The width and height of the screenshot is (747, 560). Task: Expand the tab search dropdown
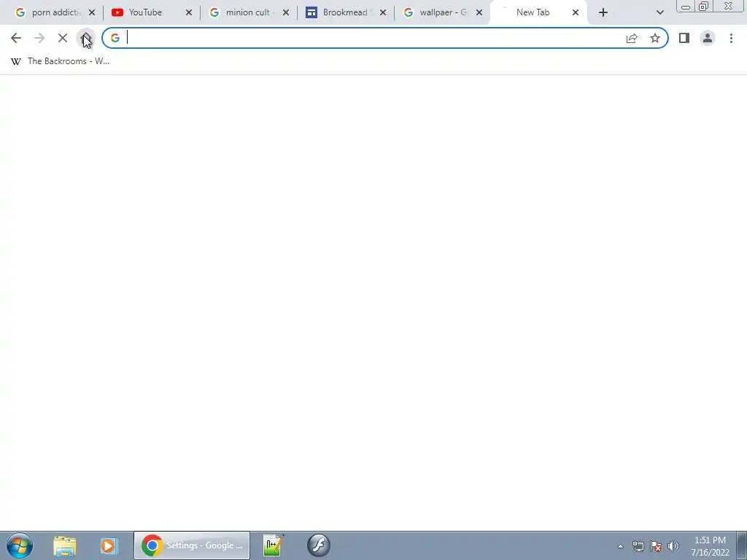tap(659, 13)
